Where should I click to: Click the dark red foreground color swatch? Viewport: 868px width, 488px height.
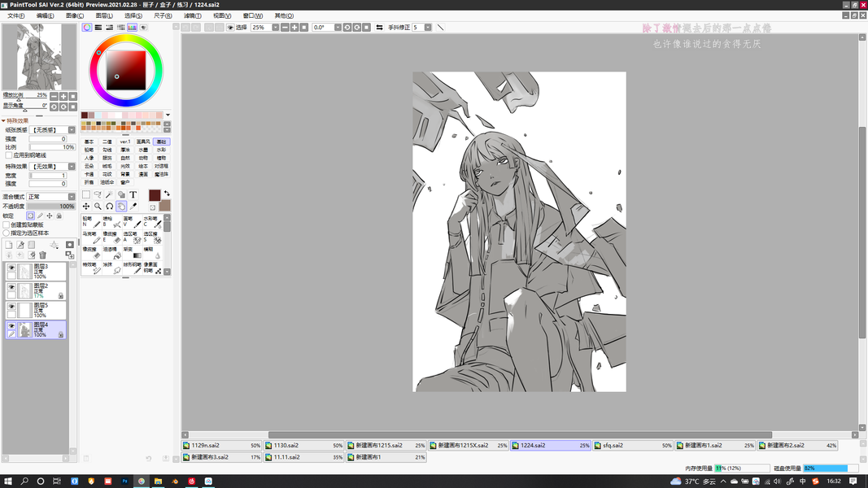tap(155, 194)
